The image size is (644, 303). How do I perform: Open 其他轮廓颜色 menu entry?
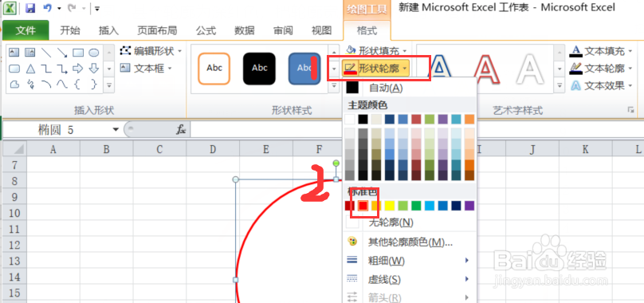coord(410,242)
